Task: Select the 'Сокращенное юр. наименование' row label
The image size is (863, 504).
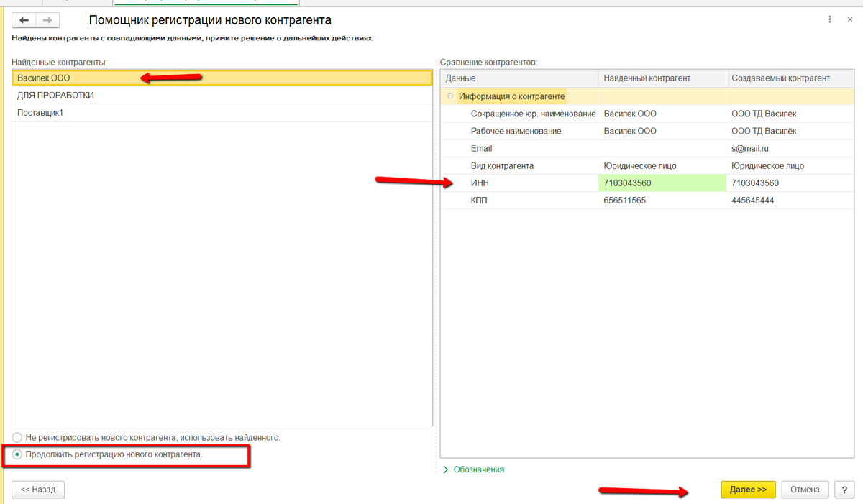Action: 534,114
